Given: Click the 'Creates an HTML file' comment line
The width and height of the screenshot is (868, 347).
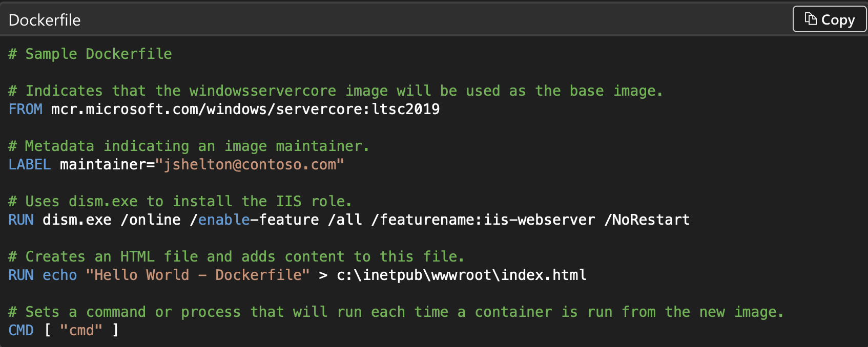Looking at the screenshot, I should point(236,256).
